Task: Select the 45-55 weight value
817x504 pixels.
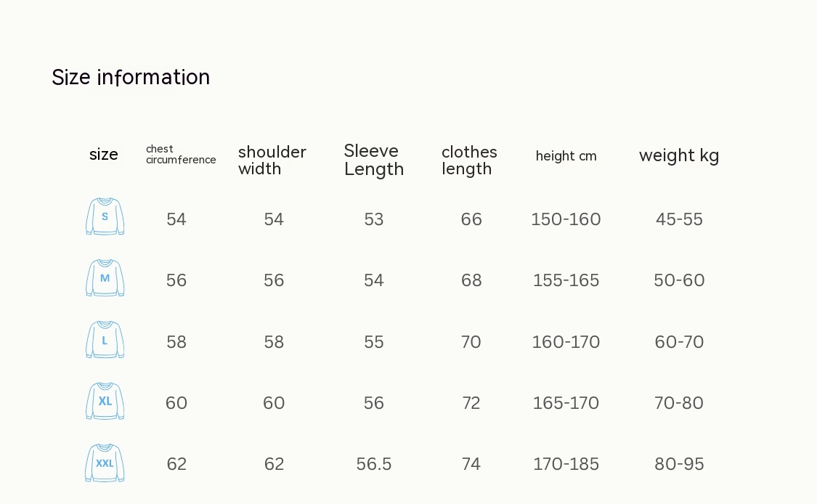Action: (679, 219)
